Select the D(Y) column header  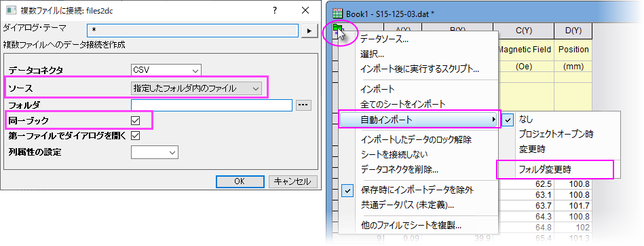(x=573, y=31)
